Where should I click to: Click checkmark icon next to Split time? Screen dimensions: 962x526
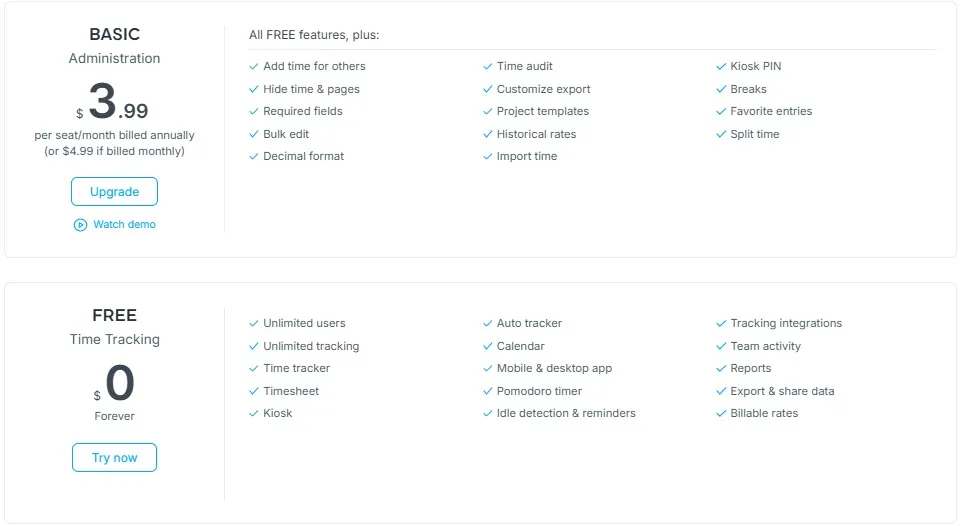tap(721, 134)
